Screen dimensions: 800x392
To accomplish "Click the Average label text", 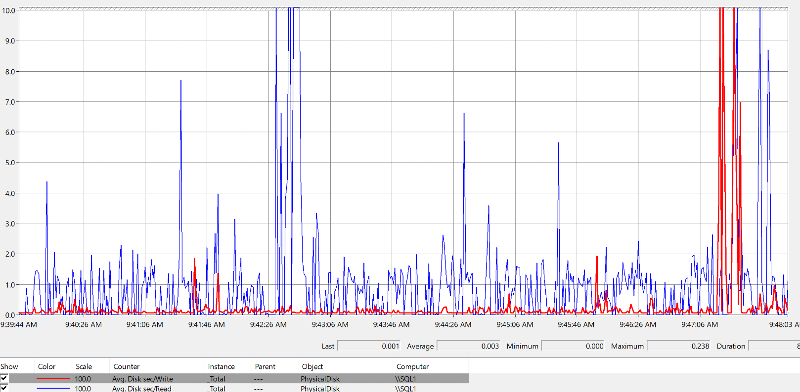I will 420,346.
